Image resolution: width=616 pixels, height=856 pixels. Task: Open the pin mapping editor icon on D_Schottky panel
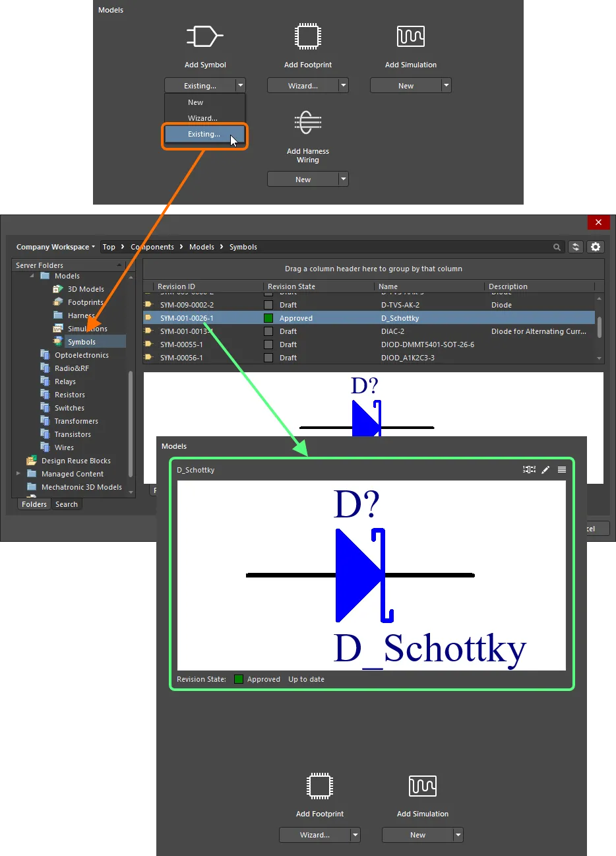529,469
